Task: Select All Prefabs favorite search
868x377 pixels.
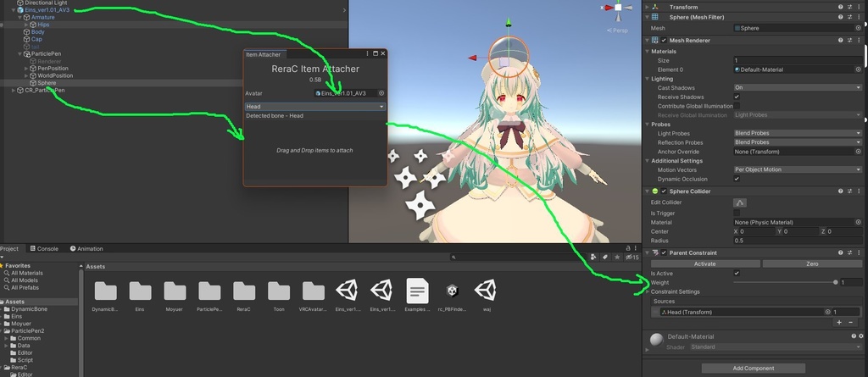Action: tap(21, 287)
